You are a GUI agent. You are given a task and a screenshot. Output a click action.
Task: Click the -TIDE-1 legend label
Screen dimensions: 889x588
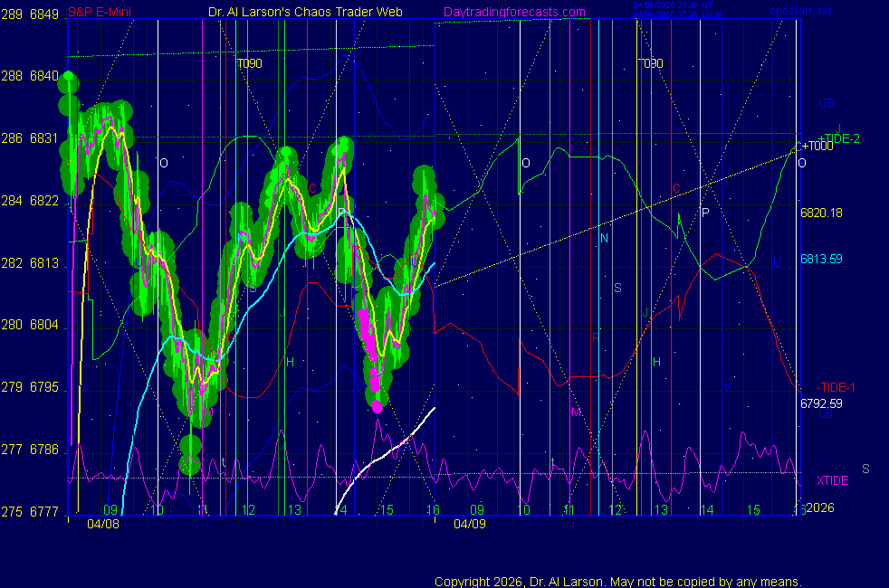coord(836,387)
